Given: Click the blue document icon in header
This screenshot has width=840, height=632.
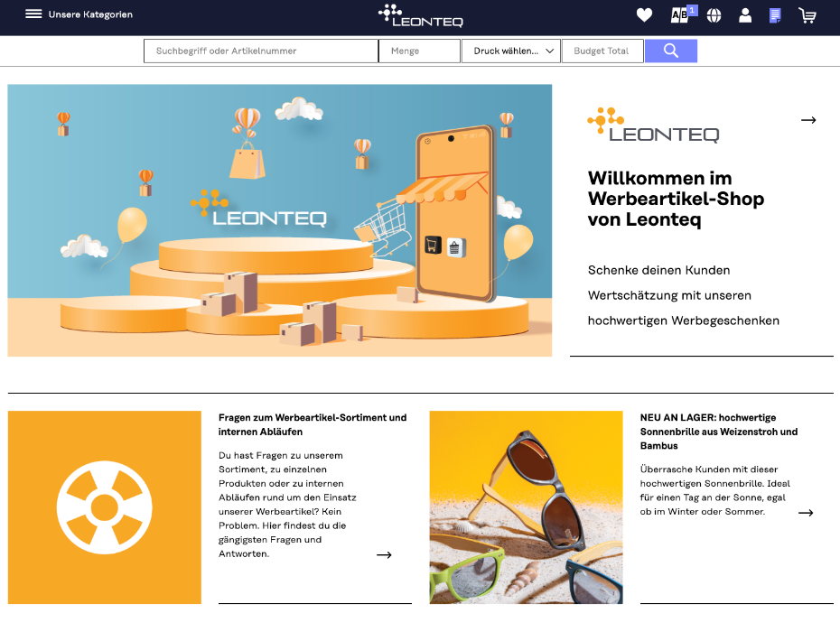Looking at the screenshot, I should [x=774, y=15].
